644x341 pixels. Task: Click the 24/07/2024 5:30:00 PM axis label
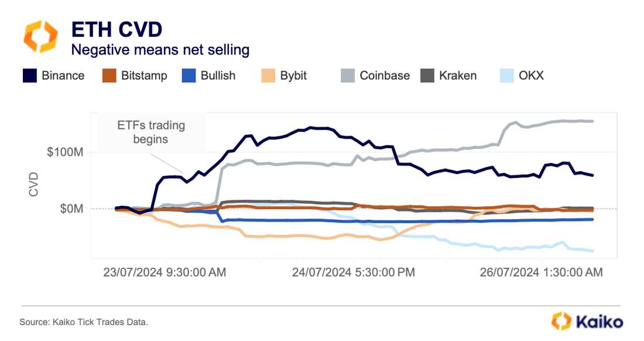pos(353,272)
